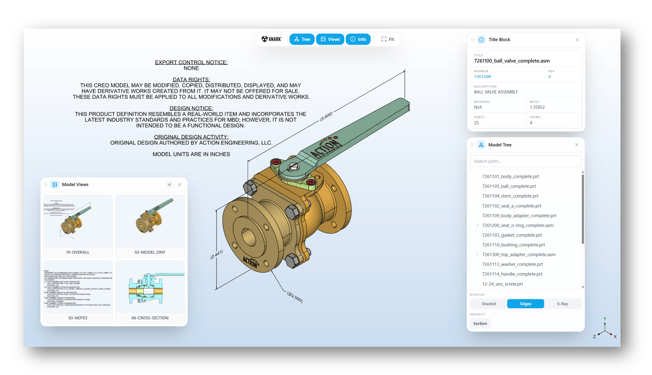
Task: Close the Model Tree panel
Action: pos(577,145)
